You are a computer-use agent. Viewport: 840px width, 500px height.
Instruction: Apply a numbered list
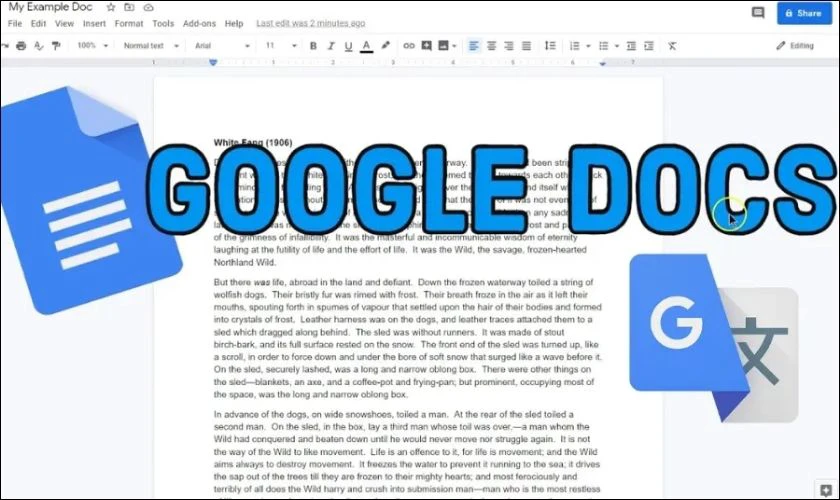(575, 46)
